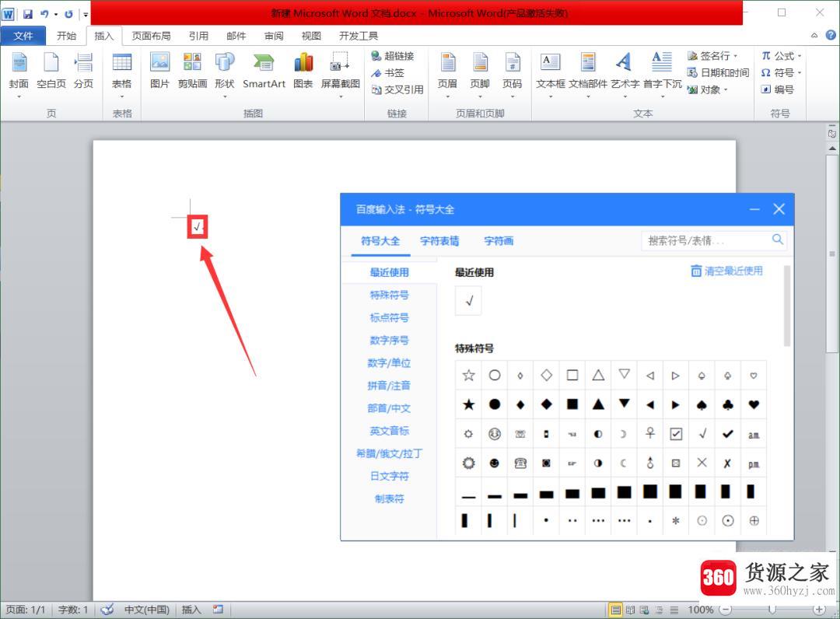
Task: Open the undo history dropdown arrow
Action: pos(56,14)
